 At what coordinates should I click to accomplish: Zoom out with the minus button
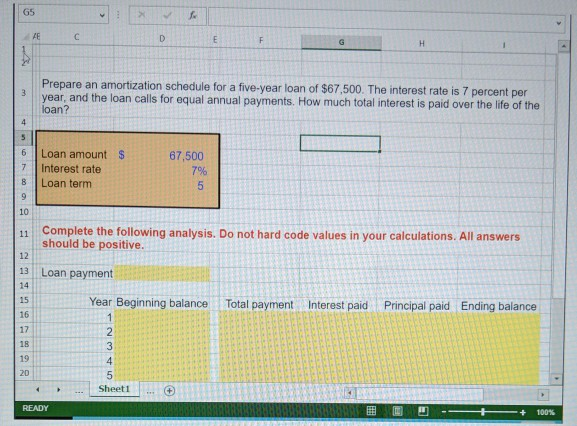444,412
